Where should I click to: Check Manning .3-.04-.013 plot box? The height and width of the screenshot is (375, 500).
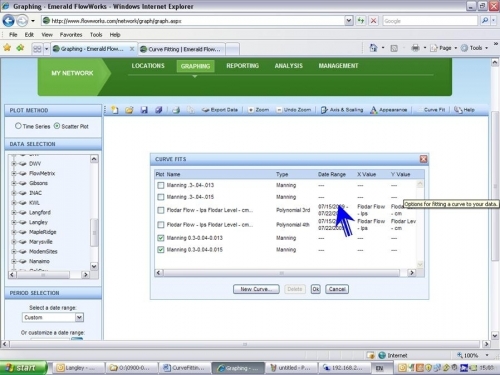161,185
